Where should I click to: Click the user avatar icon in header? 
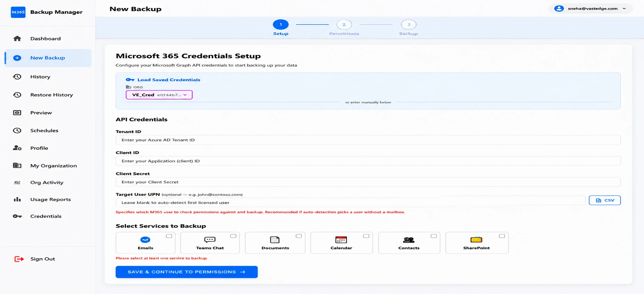(559, 9)
